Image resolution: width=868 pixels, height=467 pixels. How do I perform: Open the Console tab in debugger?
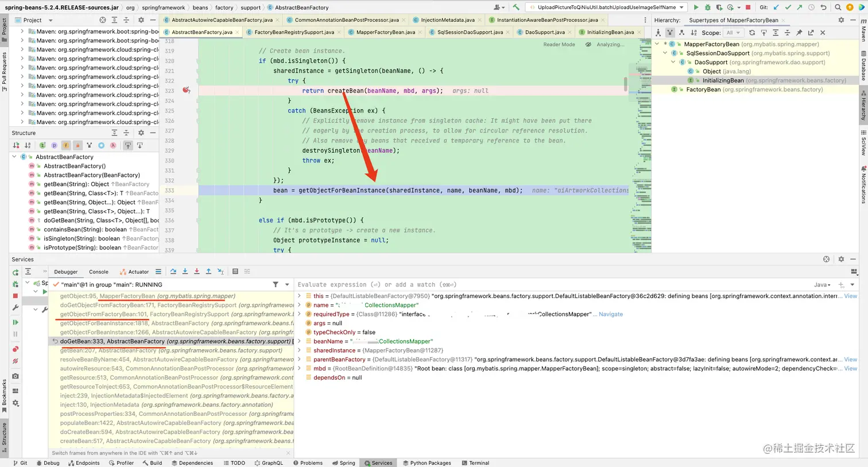[99, 272]
